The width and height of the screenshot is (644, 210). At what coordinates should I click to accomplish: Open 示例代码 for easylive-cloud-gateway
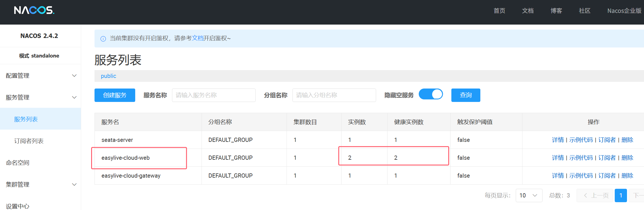[581, 176]
